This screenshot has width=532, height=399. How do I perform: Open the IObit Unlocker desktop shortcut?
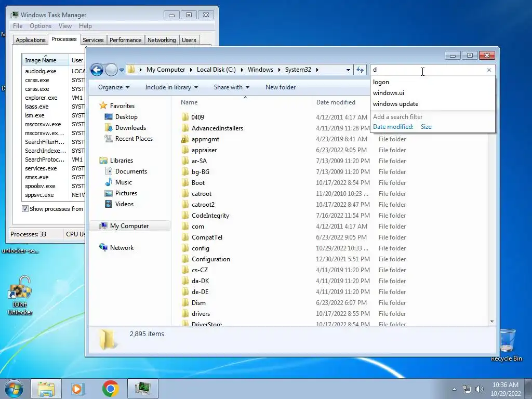coord(20,296)
